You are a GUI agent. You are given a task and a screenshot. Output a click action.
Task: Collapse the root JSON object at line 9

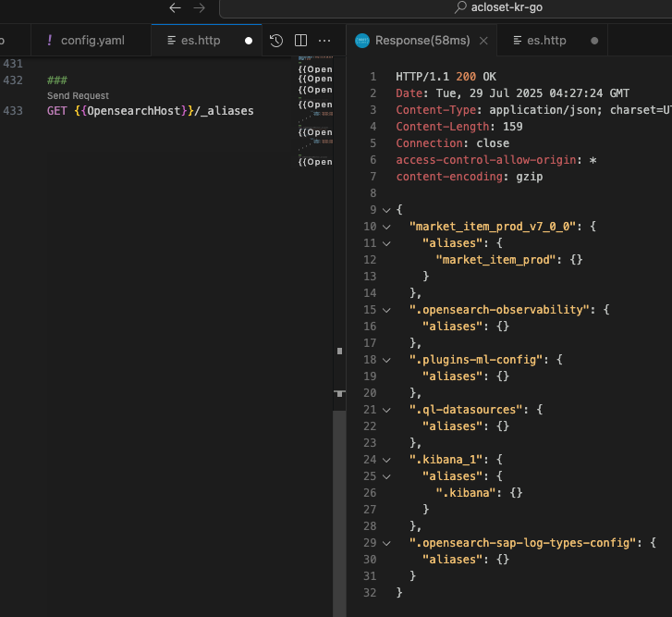coord(386,210)
